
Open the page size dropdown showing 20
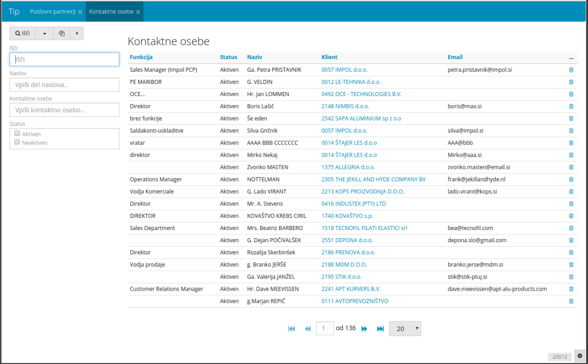click(404, 329)
